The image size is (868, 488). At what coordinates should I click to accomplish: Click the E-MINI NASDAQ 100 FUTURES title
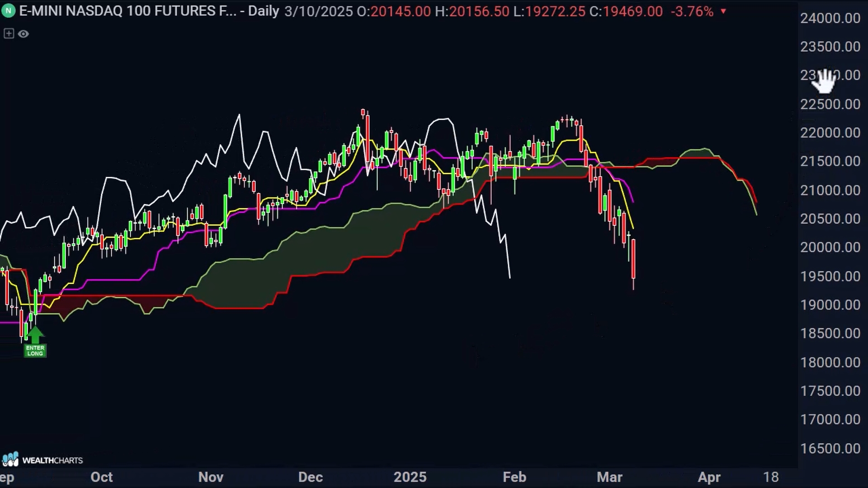(x=128, y=11)
